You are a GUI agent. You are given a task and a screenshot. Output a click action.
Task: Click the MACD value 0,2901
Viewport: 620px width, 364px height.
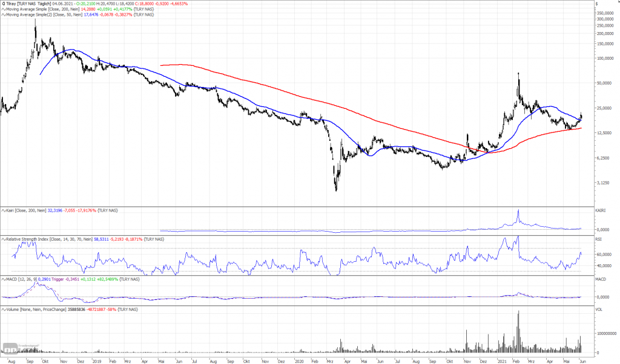[44, 279]
